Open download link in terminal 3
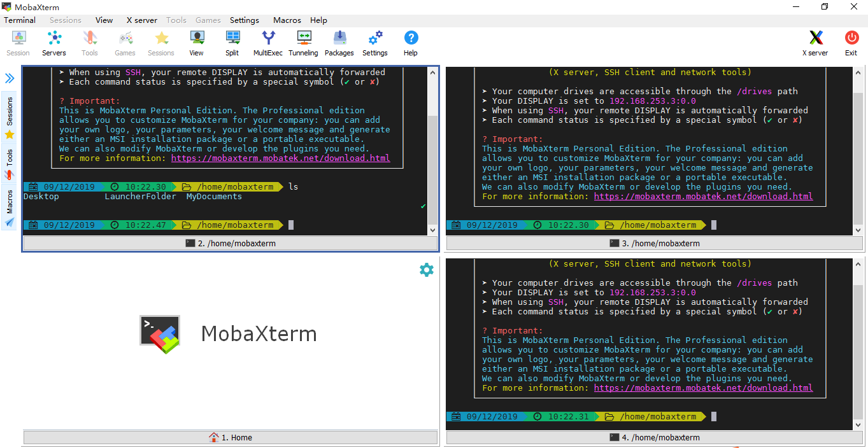This screenshot has height=448, width=868. click(x=704, y=197)
